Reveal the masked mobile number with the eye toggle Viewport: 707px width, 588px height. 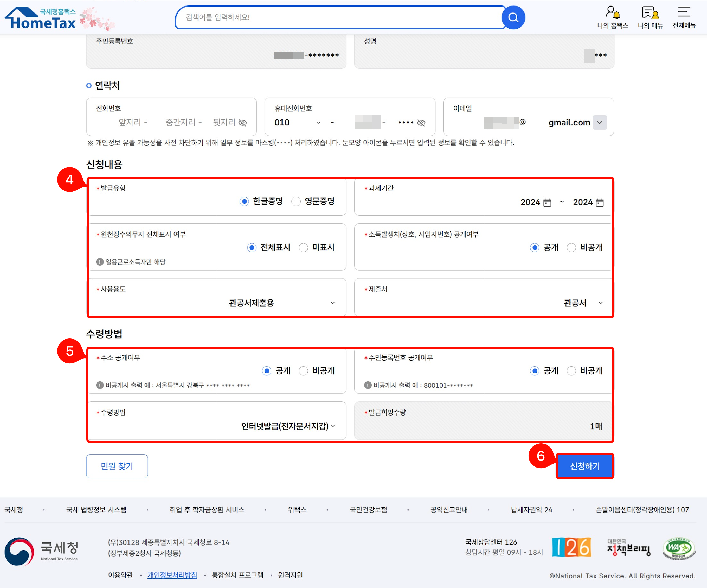click(421, 123)
